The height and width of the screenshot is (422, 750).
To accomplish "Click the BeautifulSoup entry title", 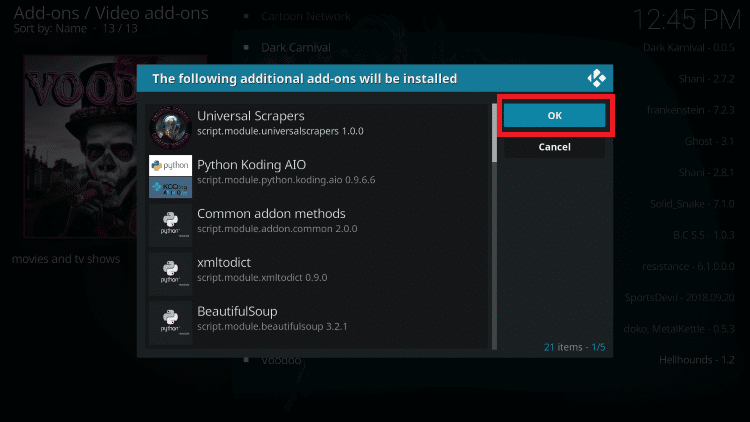I will tap(237, 311).
